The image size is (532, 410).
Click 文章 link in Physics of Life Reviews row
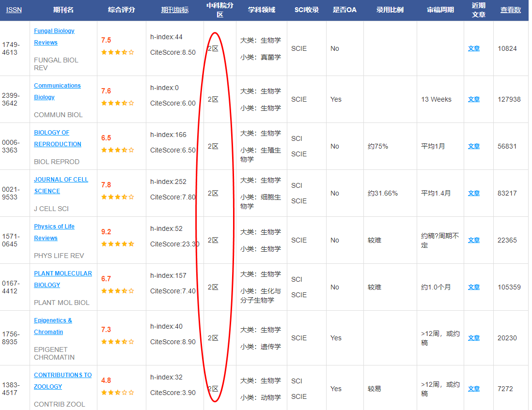click(x=473, y=240)
